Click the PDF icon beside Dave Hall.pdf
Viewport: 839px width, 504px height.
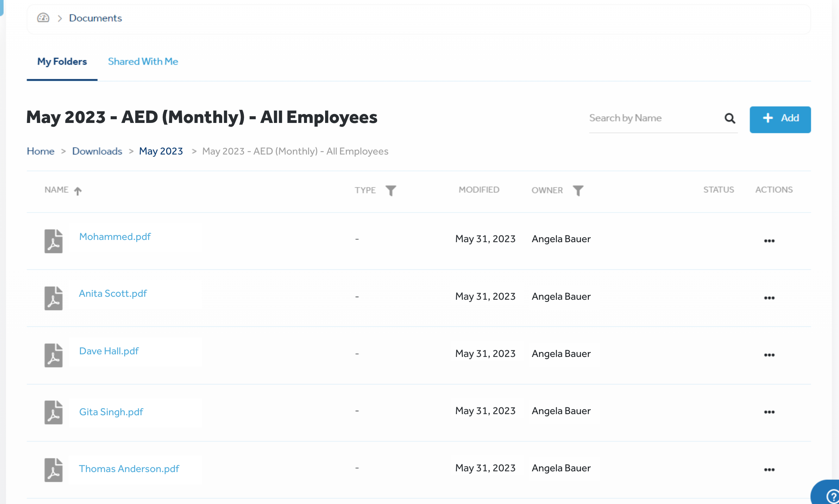tap(54, 355)
